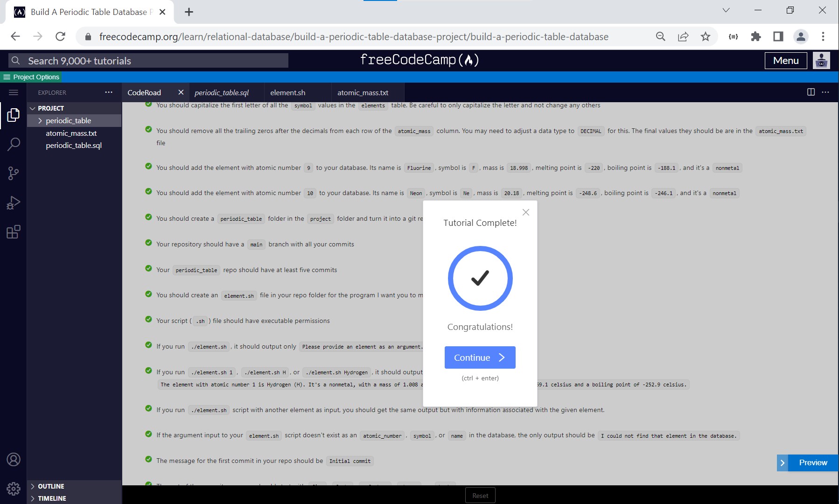
Task: Switch to the atomic_mass.txt tab
Action: [363, 92]
